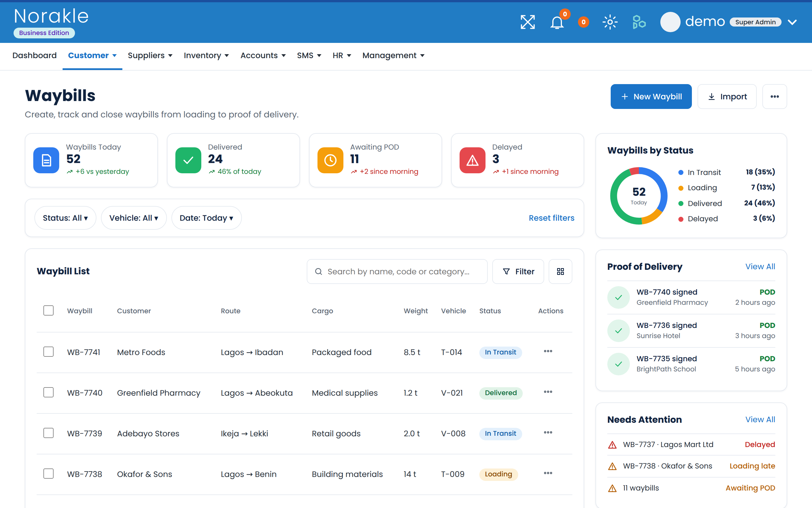812x508 pixels.
Task: Open the modules shapes icon in header
Action: (639, 22)
